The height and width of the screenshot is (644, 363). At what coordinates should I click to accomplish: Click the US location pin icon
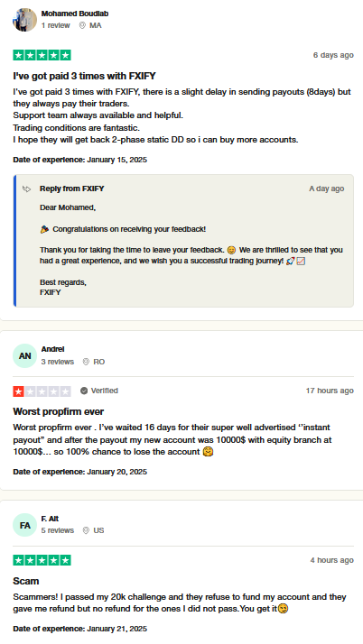click(86, 530)
